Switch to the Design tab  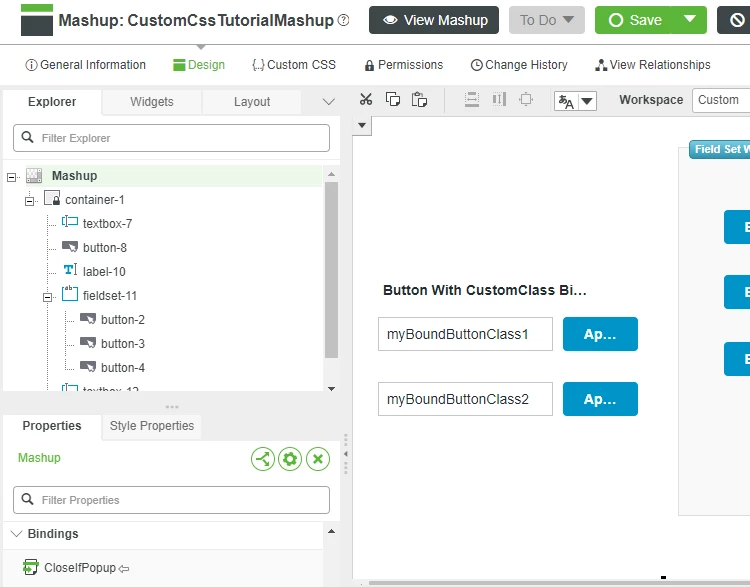point(199,65)
